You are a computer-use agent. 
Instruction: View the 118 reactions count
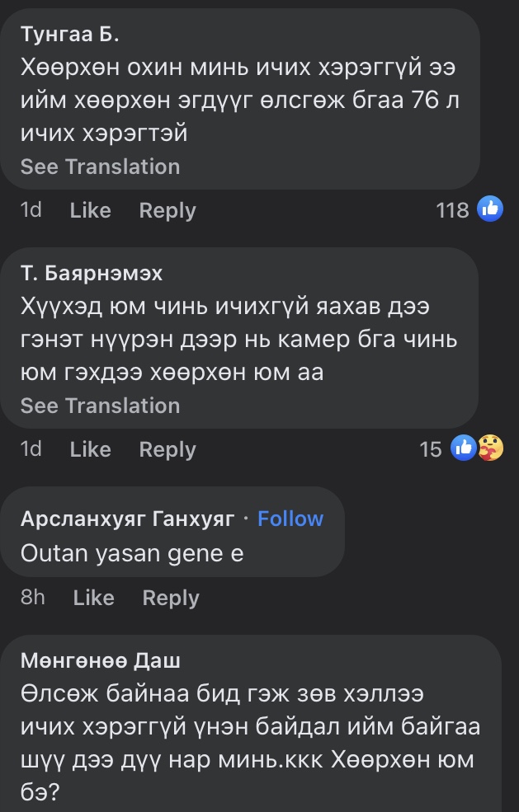click(x=451, y=210)
